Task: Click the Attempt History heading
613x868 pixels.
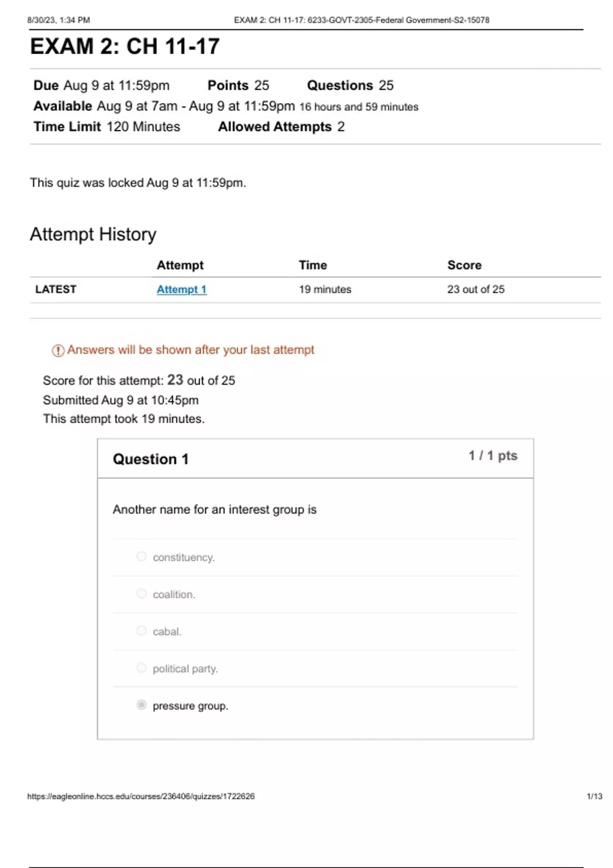Action: coord(93,234)
